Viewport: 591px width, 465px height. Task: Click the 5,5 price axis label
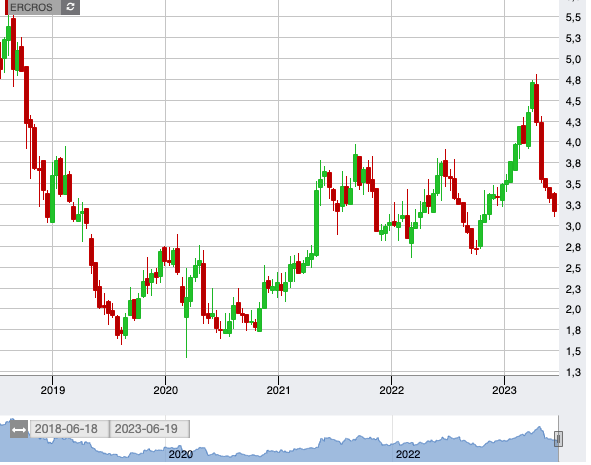573,17
